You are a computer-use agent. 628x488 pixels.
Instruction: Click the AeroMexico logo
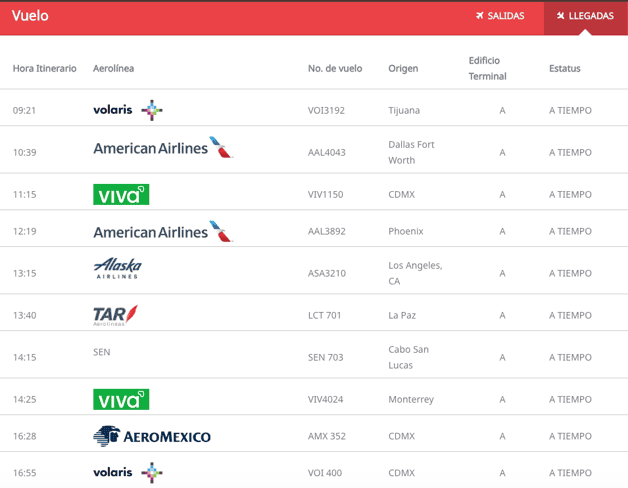click(x=152, y=436)
